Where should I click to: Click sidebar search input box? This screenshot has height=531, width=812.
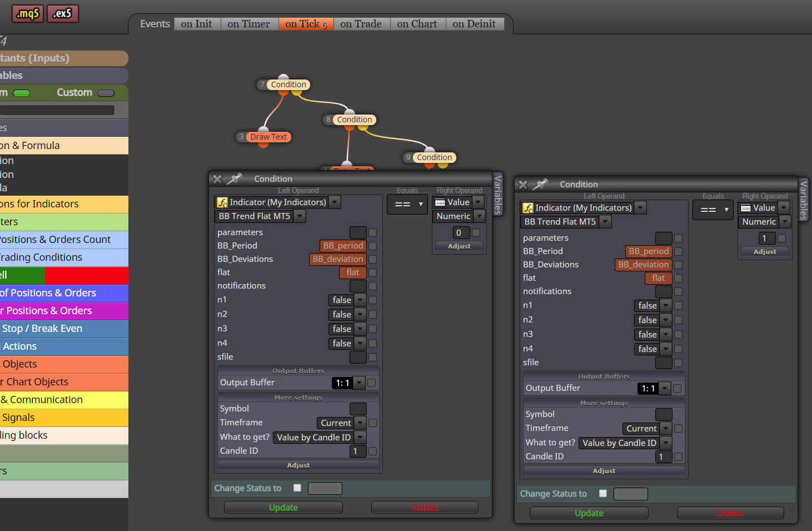pos(57,110)
